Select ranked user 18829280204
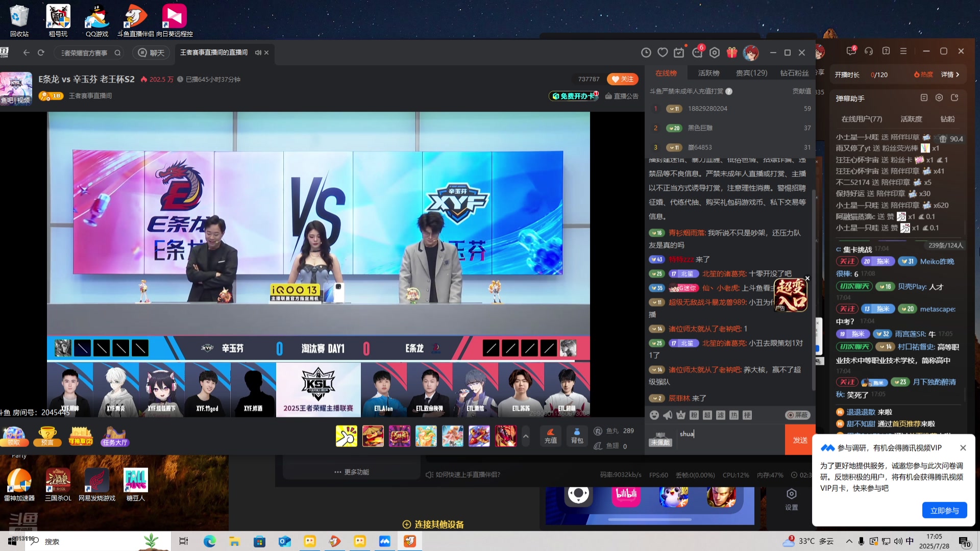 (707, 109)
